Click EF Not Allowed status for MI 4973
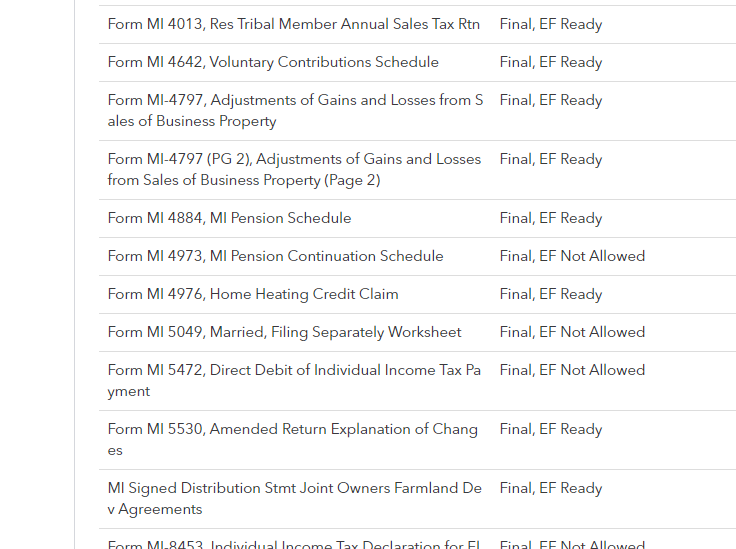736x549 pixels. pos(572,256)
